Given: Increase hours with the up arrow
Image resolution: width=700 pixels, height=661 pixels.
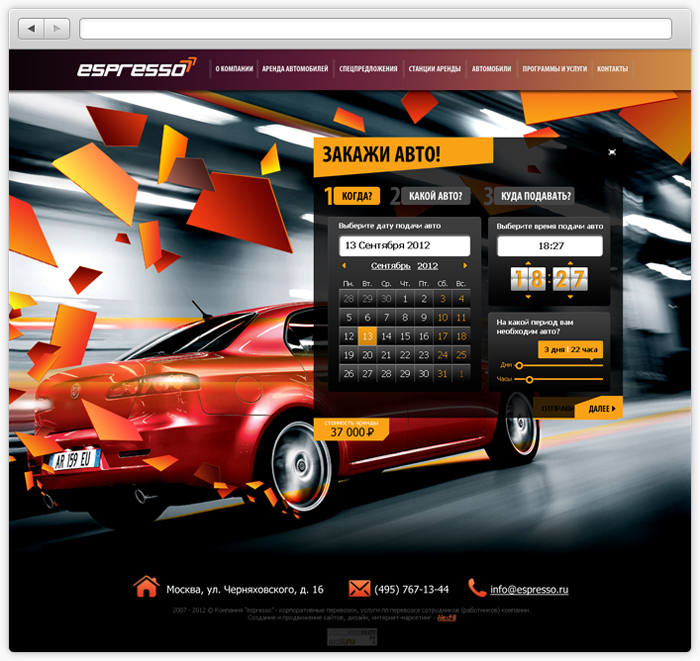Looking at the screenshot, I should 528,263.
